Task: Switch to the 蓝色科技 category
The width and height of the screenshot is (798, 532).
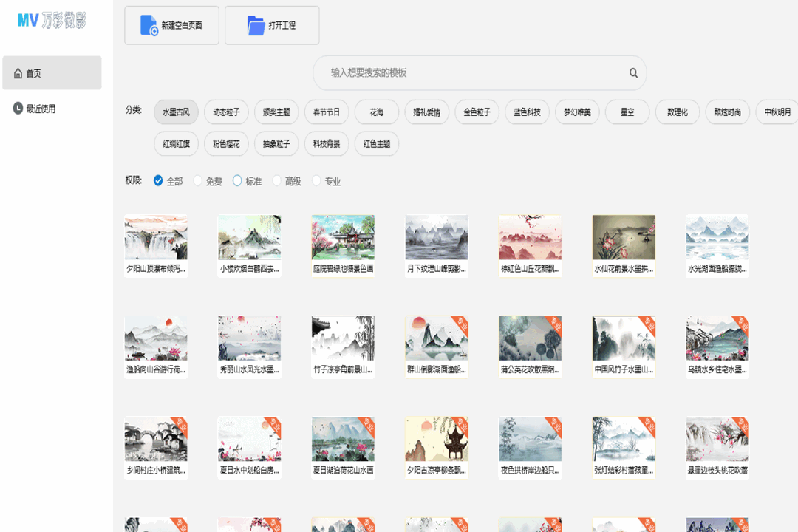Action: click(x=526, y=112)
